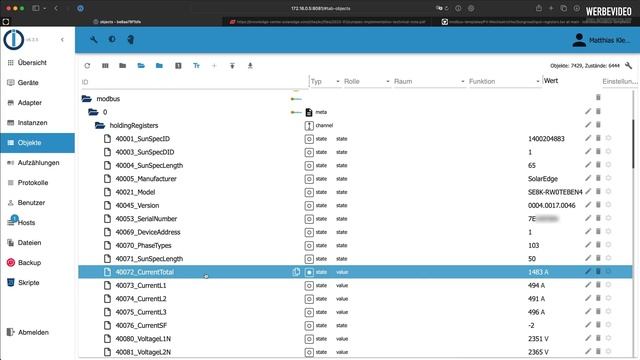The height and width of the screenshot is (360, 640).
Task: Select the 40074_CurrentL2 row
Action: pyautogui.click(x=355, y=299)
